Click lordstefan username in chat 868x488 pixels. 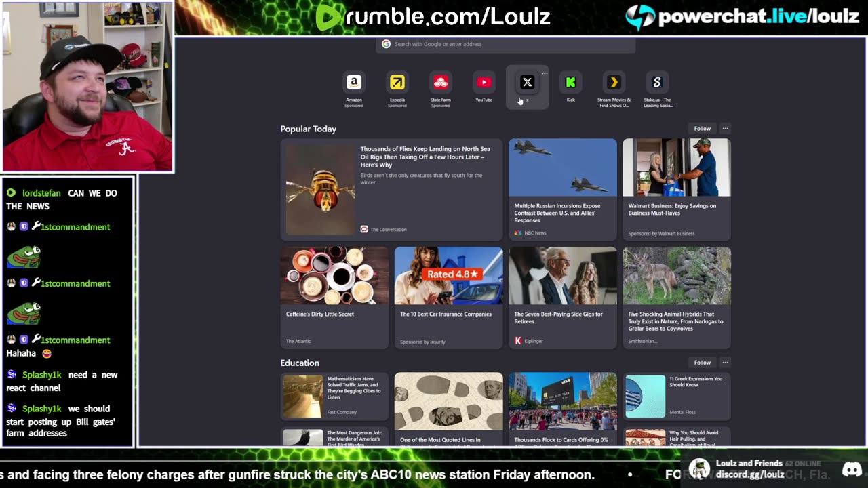coord(41,193)
